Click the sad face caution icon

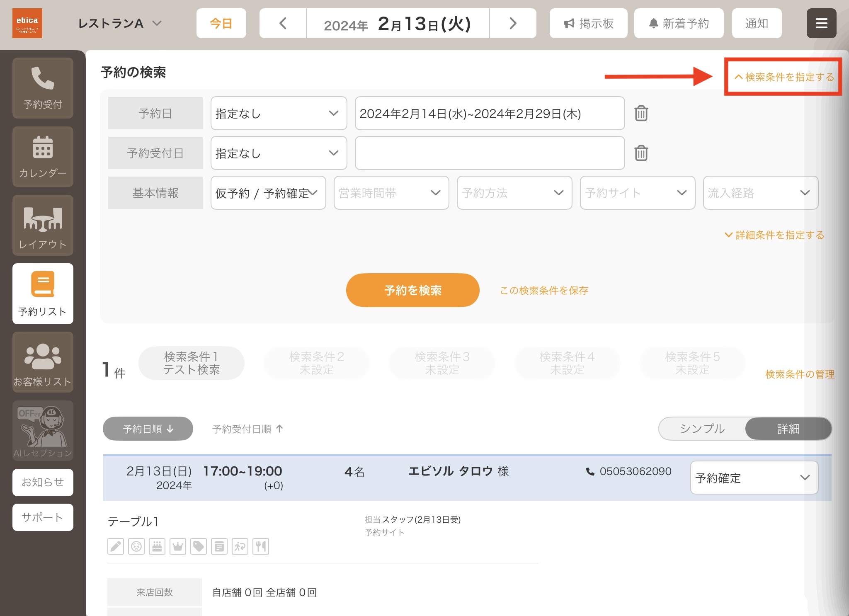(136, 546)
